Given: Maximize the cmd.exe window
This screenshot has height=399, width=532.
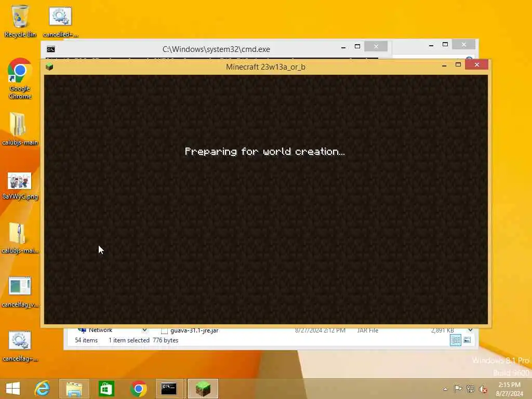Looking at the screenshot, I should click(357, 46).
